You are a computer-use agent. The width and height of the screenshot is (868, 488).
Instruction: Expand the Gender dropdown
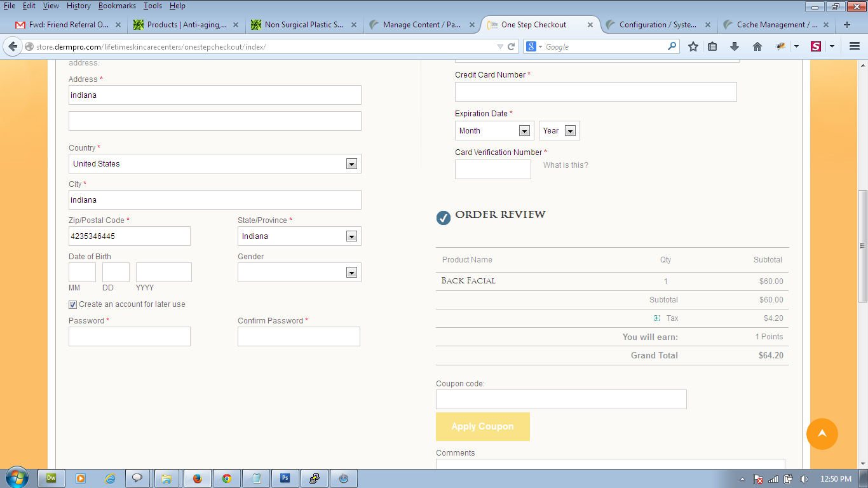point(351,273)
